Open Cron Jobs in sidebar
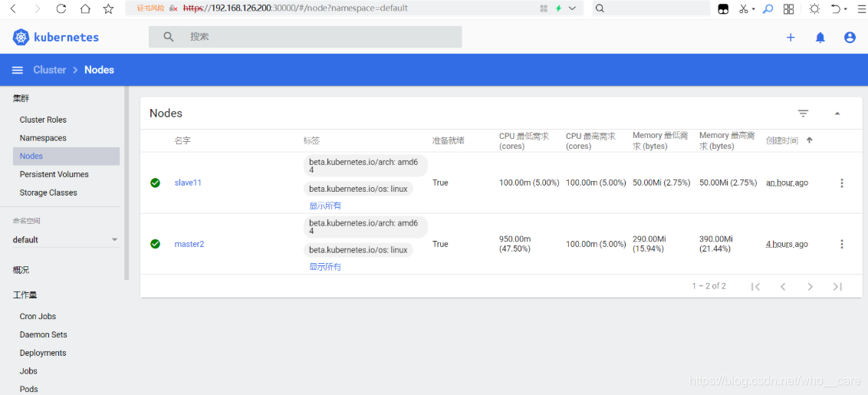This screenshot has width=868, height=395. click(38, 316)
